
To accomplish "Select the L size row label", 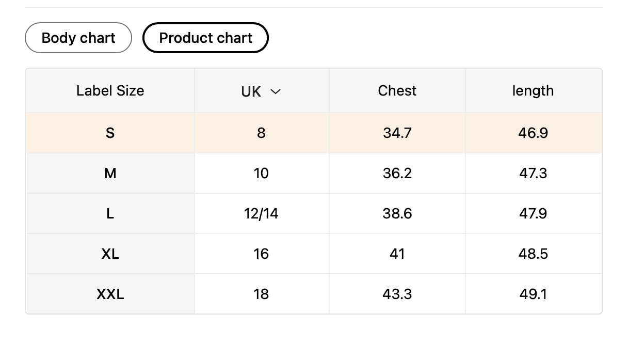I will tap(110, 214).
